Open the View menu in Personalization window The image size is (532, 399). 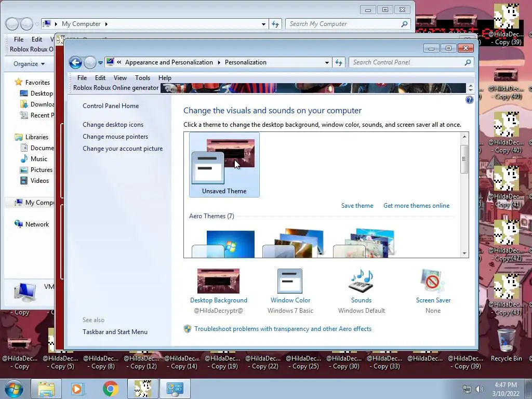120,78
